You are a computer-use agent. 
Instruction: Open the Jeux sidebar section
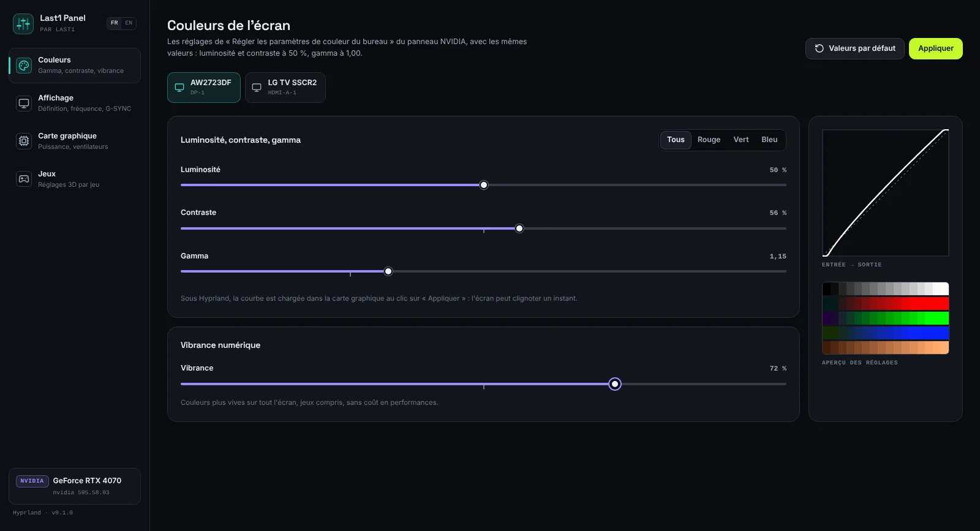(x=75, y=179)
